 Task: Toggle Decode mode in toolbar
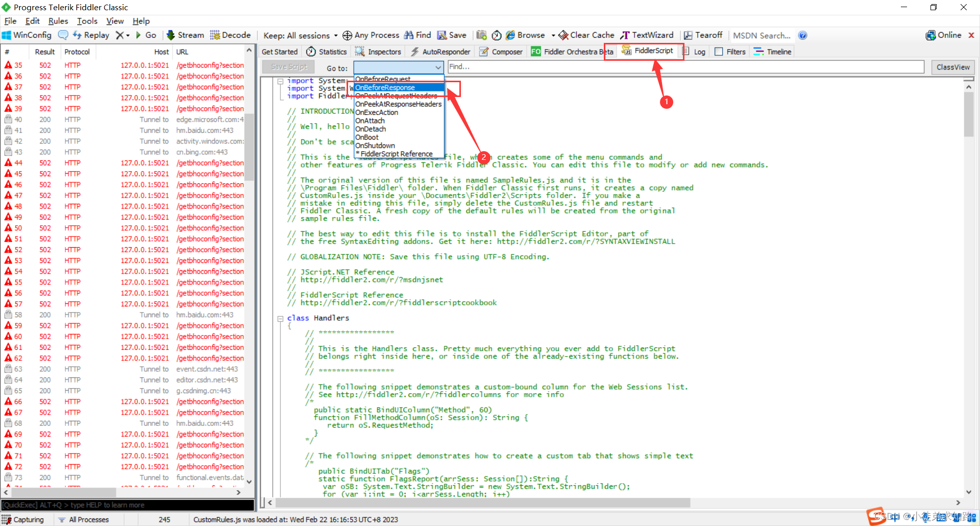pos(230,35)
